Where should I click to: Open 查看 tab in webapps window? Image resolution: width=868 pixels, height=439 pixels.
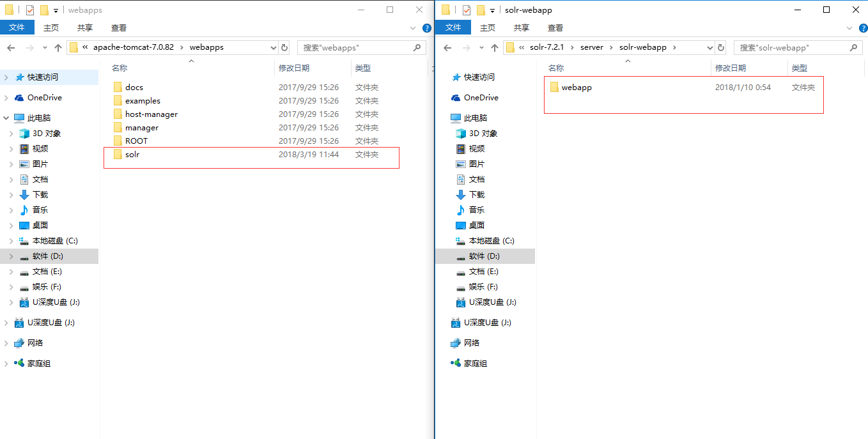[119, 27]
